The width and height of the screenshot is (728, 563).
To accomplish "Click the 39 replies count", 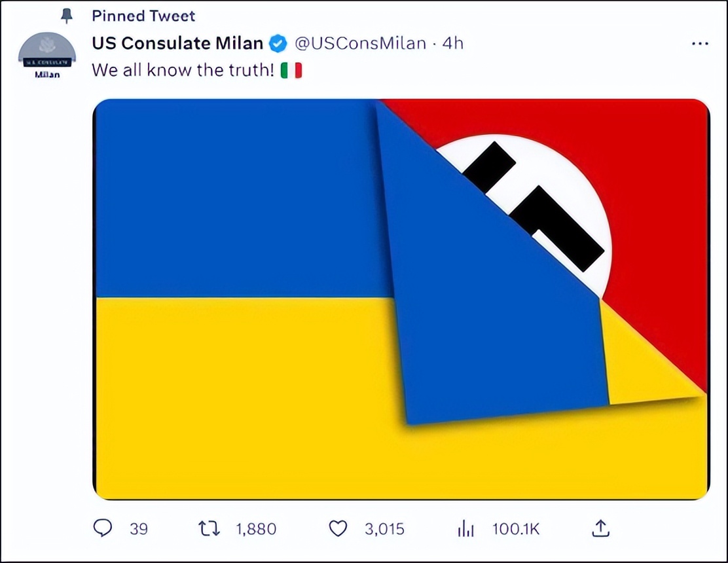I will point(138,529).
